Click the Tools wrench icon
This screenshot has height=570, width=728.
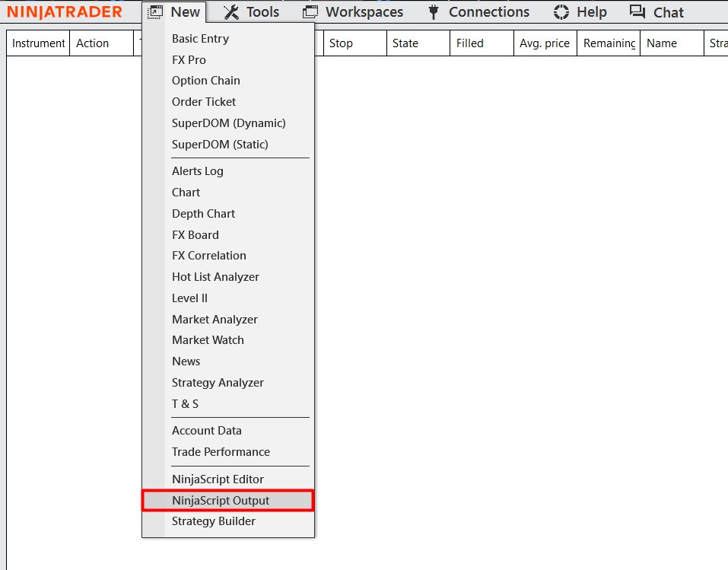click(x=230, y=12)
